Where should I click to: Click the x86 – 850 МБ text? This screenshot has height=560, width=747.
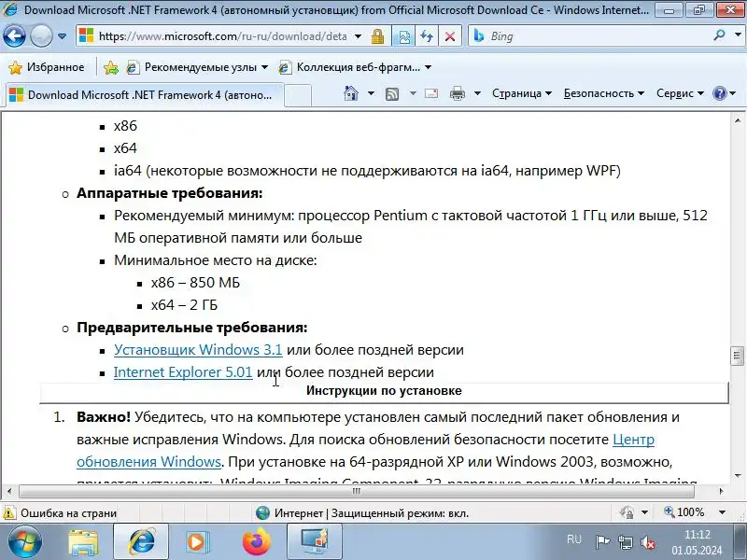pyautogui.click(x=195, y=283)
